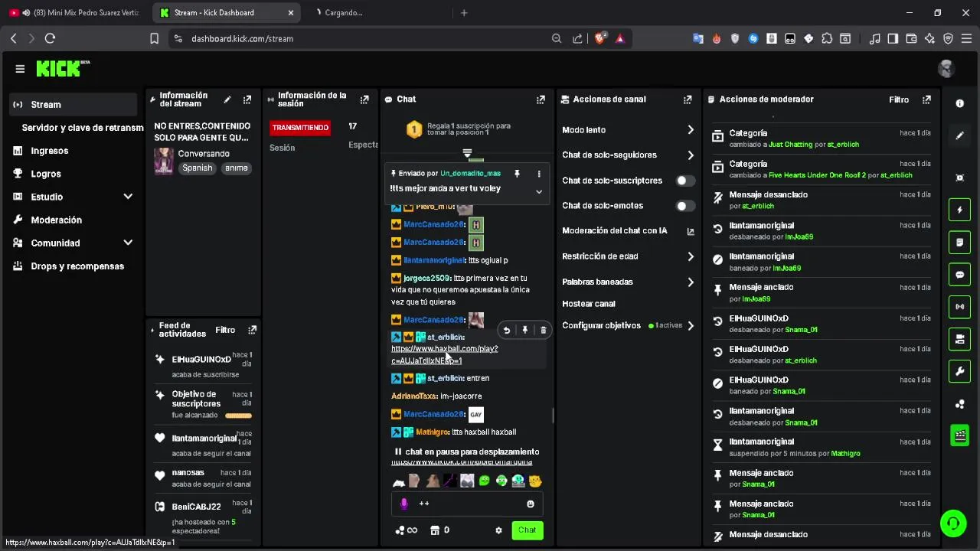The image size is (980, 551).
Task: Click username Un_domadito_mas in pinned message
Action: pyautogui.click(x=470, y=174)
